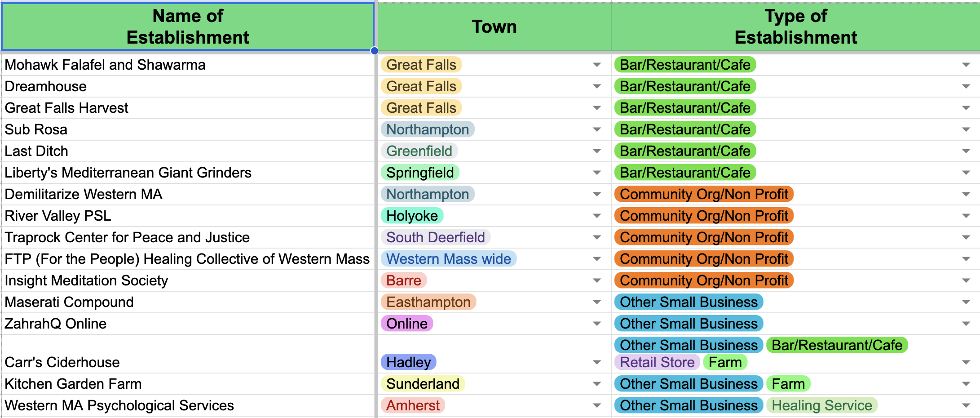Select the Town column header
This screenshot has height=418, width=980.
(x=494, y=27)
